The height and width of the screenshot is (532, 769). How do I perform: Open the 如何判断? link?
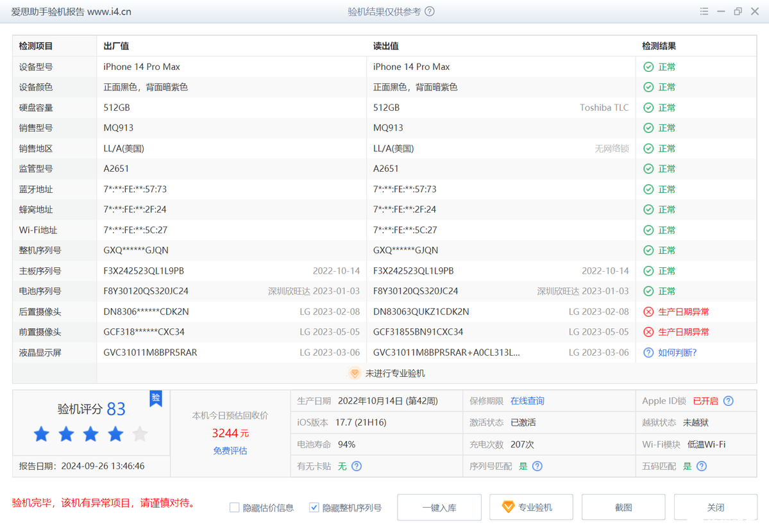[677, 353]
